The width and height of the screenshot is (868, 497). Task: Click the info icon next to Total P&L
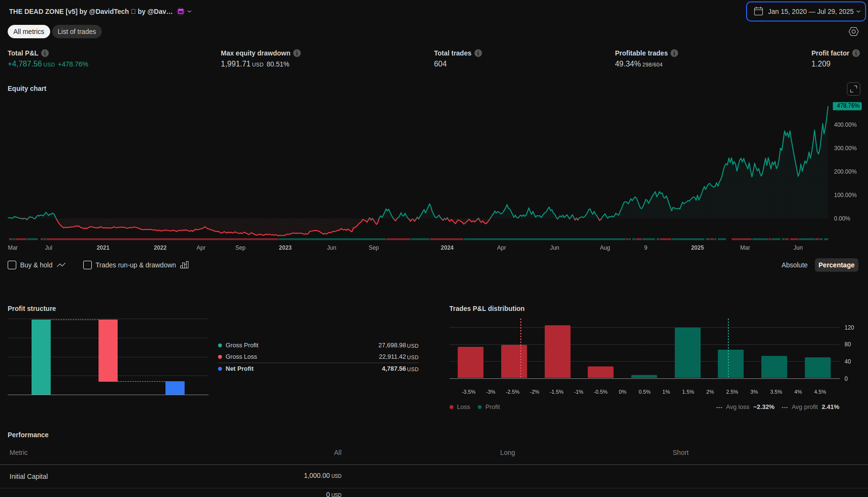point(45,53)
